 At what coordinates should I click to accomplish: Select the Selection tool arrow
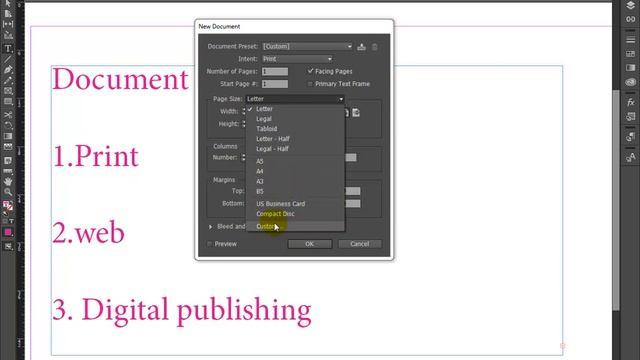pyautogui.click(x=8, y=4)
